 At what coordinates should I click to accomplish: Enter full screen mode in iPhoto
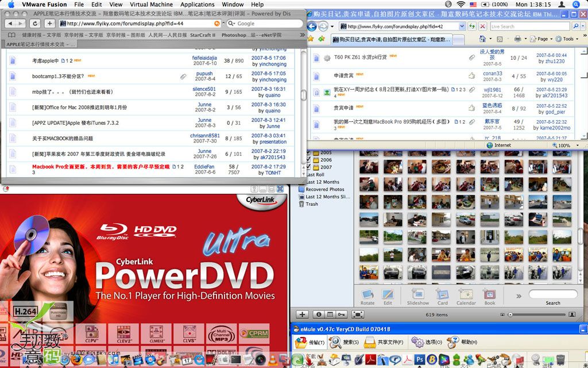(358, 315)
